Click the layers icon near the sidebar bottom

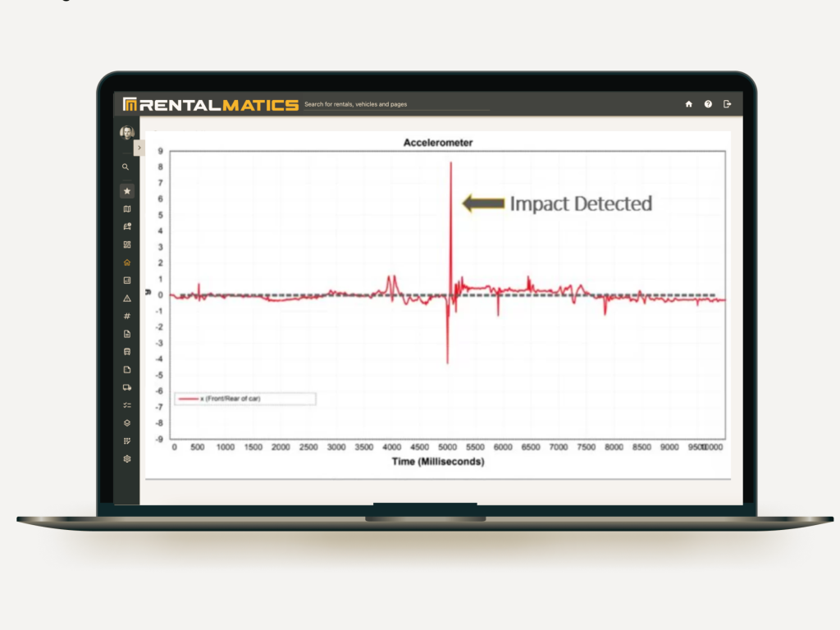click(x=126, y=423)
